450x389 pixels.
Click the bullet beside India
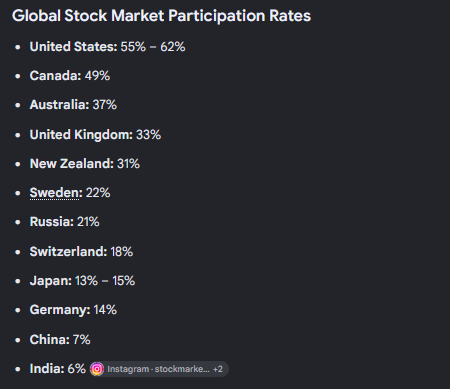pos(18,369)
